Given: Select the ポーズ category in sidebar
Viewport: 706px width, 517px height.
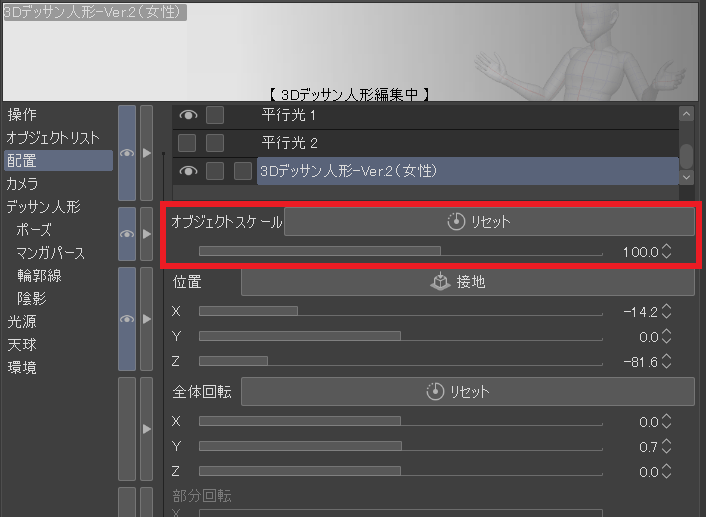Looking at the screenshot, I should click(x=34, y=230).
